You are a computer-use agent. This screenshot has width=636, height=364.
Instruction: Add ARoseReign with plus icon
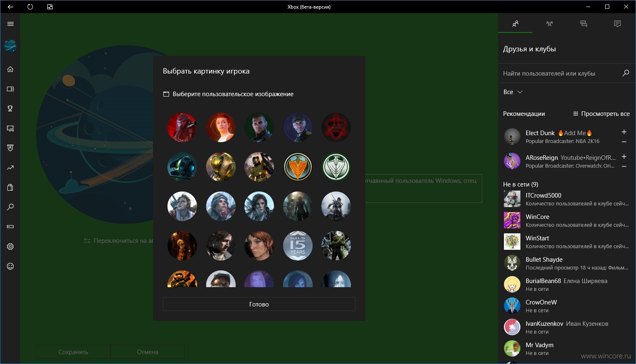click(624, 157)
